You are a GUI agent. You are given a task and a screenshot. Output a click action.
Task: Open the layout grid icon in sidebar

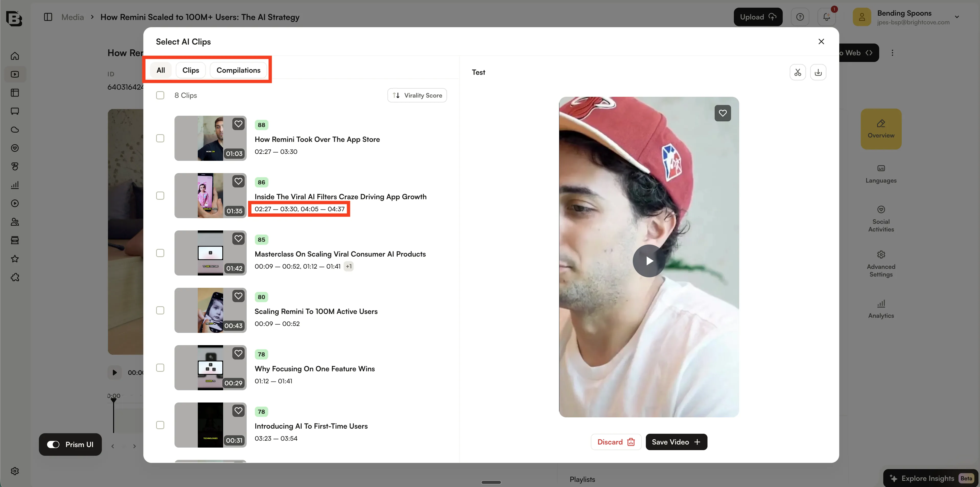[15, 93]
